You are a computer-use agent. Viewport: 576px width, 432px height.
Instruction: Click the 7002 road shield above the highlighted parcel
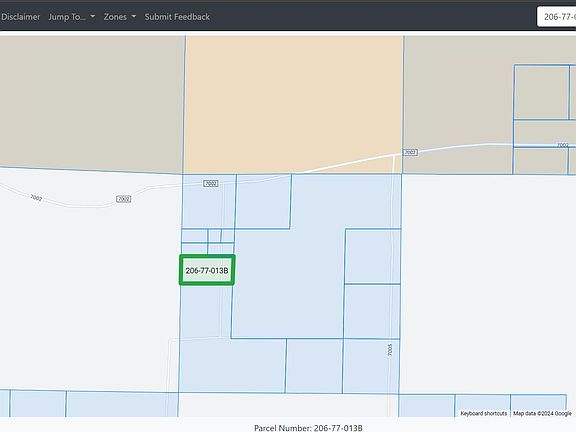(210, 183)
